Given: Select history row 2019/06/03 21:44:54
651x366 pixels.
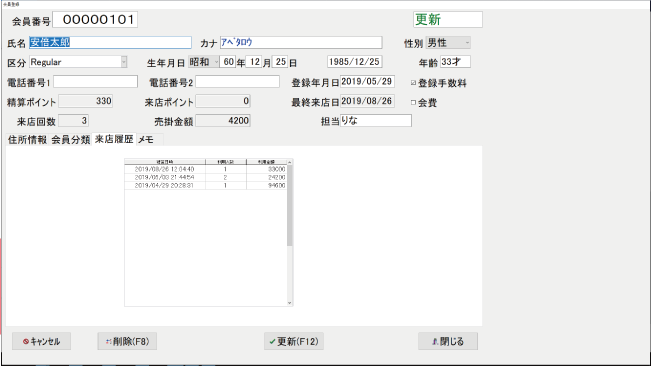Looking at the screenshot, I should (206, 177).
